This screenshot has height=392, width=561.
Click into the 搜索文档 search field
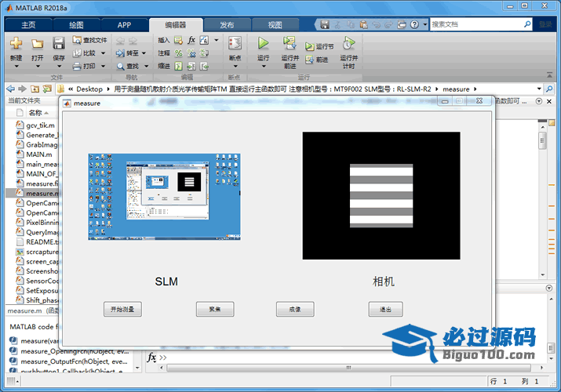(x=475, y=24)
